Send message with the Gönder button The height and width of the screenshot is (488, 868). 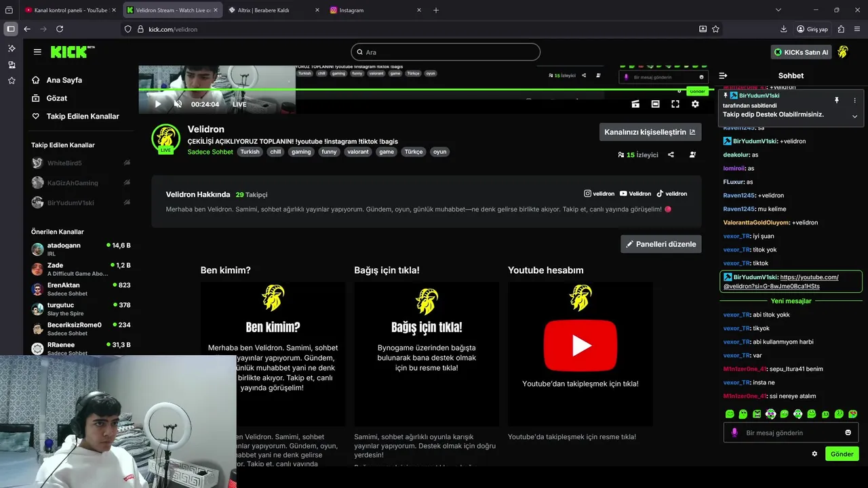click(842, 454)
